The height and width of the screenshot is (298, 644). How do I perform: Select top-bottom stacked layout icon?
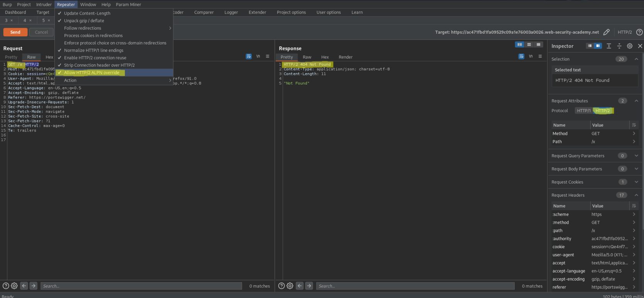[x=529, y=44]
